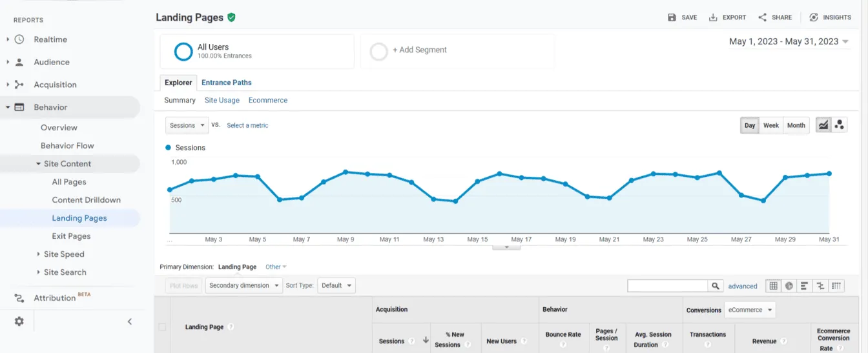Open the Behavior Overview report
868x353 pixels.
click(59, 128)
